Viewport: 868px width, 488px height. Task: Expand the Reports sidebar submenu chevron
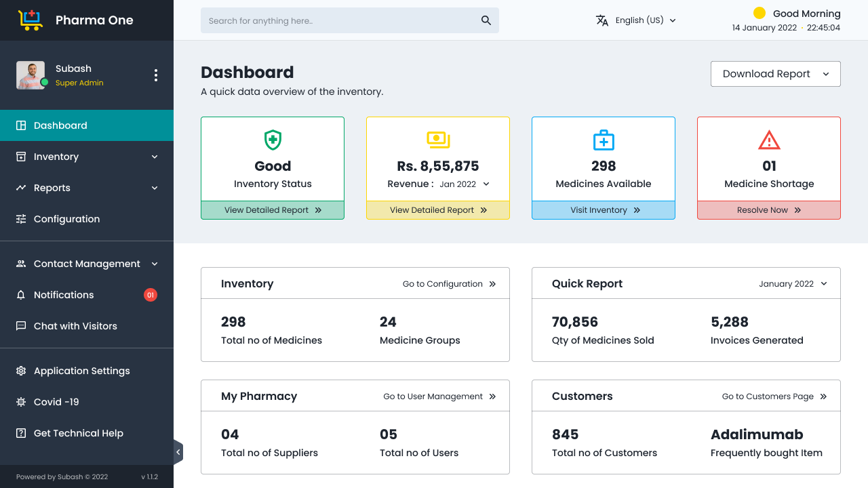tap(155, 188)
